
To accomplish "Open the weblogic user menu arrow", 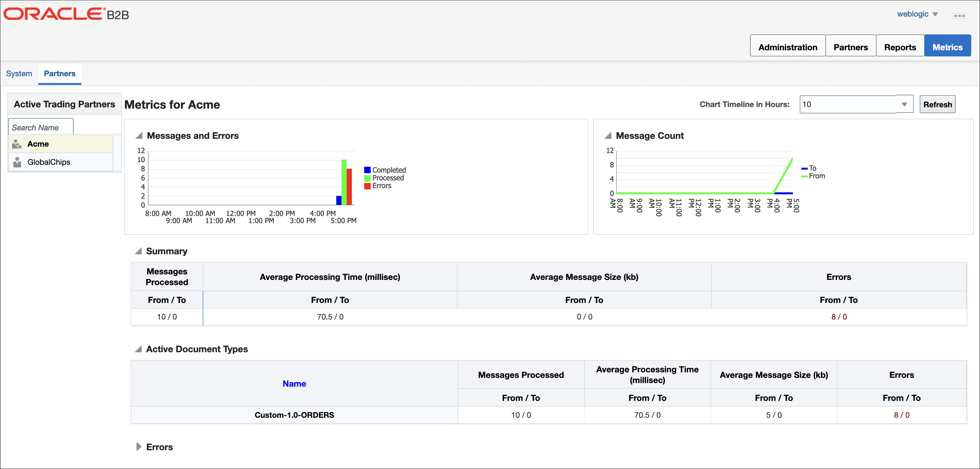I will [x=935, y=15].
